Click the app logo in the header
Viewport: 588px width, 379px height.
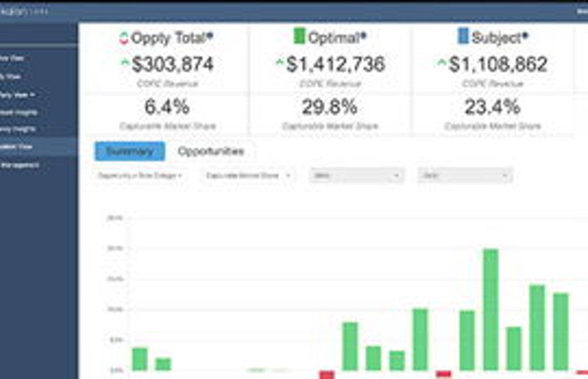(x=24, y=11)
